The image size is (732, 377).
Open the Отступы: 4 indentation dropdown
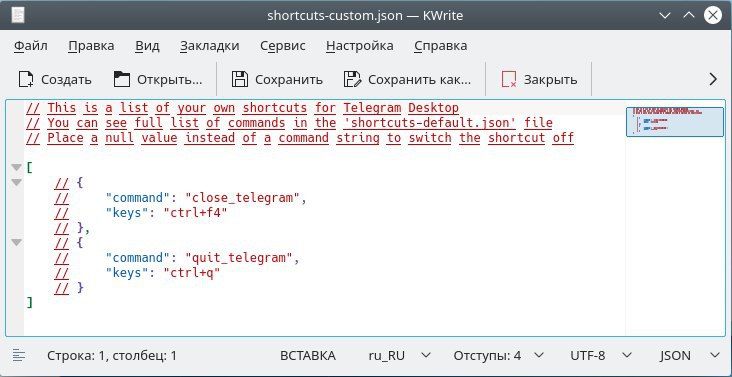click(499, 356)
